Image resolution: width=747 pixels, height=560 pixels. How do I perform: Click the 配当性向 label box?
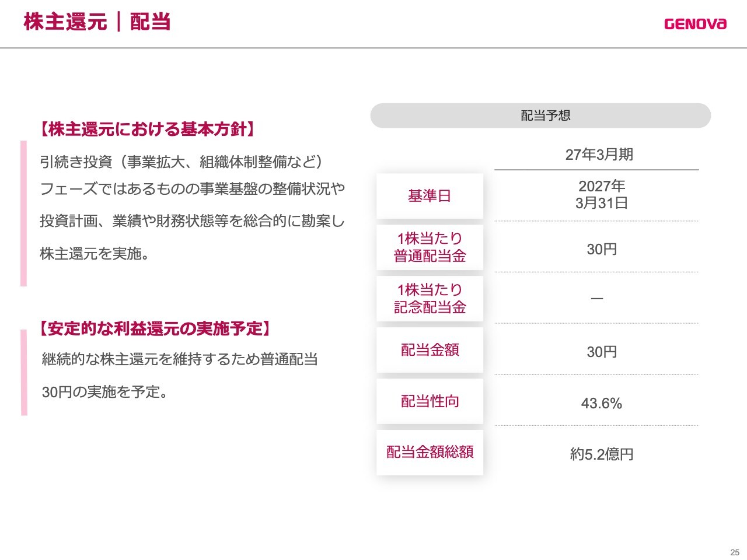[x=430, y=401]
